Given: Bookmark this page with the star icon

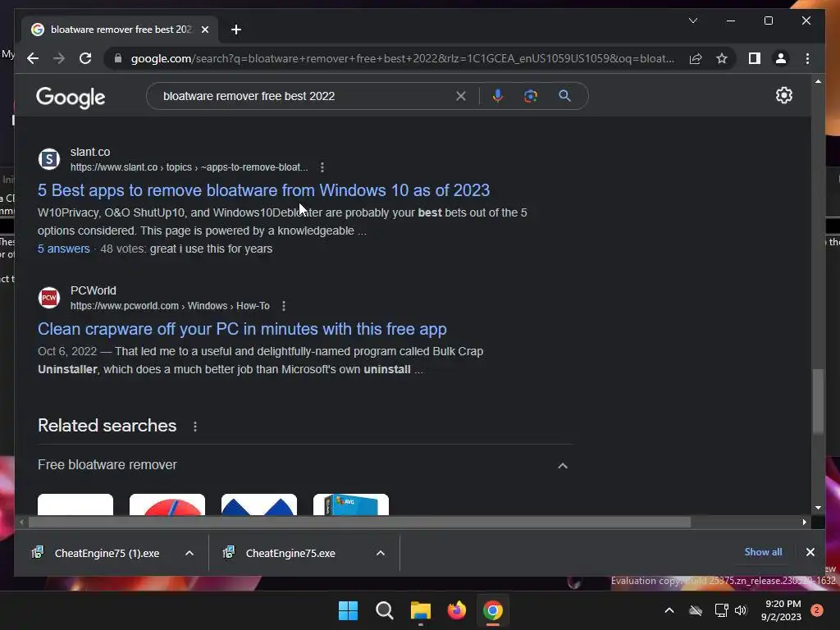Looking at the screenshot, I should [722, 58].
